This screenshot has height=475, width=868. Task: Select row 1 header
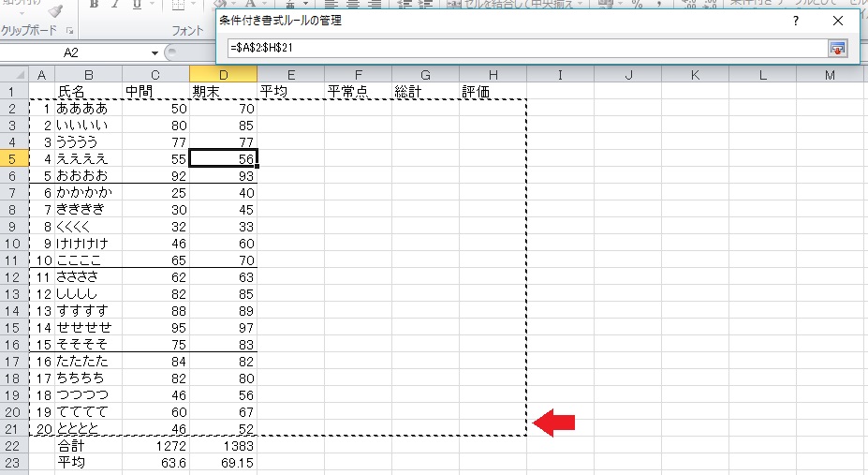(14, 92)
